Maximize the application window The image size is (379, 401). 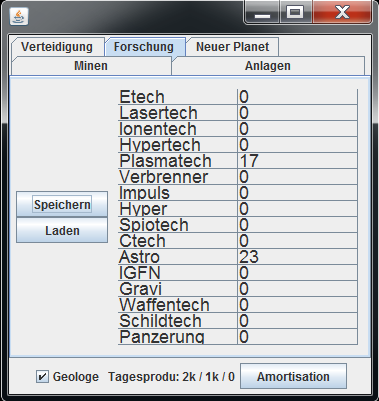295,13
